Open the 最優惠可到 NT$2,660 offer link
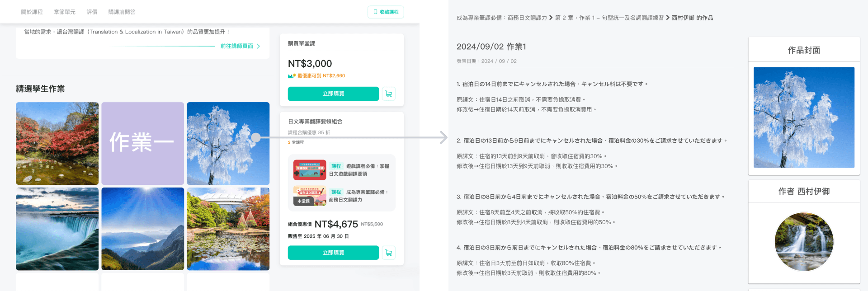Screen dimensions: 868x291 (x=321, y=76)
